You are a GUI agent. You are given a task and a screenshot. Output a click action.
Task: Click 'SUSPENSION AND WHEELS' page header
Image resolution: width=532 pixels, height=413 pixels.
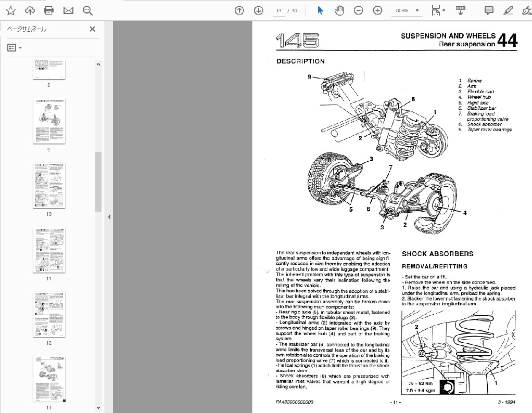(x=448, y=36)
